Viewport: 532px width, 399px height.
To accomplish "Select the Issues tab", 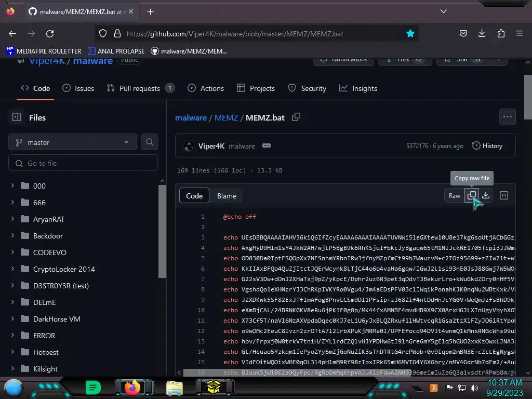I will click(78, 88).
